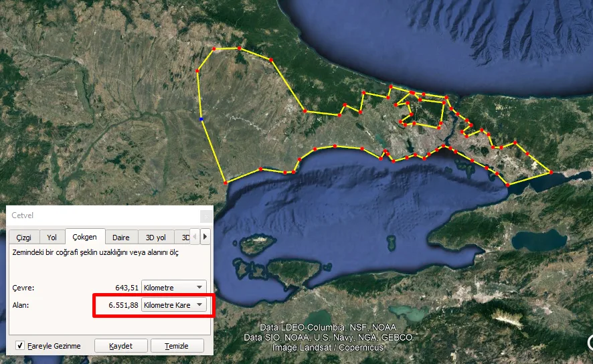Switch to the 3D yol tab
The width and height of the screenshot is (593, 364).
click(x=156, y=238)
